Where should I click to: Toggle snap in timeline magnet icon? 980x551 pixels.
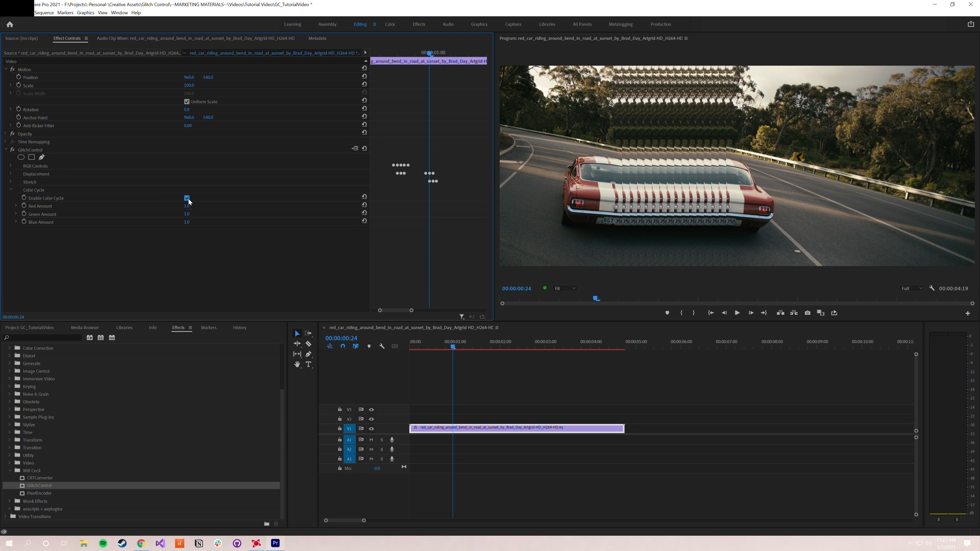tap(342, 346)
